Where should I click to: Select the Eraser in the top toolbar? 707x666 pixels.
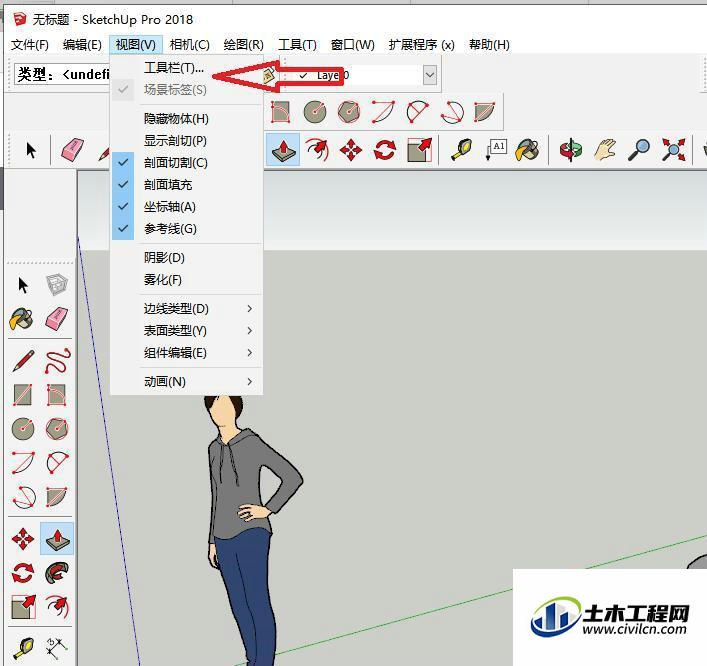(x=72, y=150)
